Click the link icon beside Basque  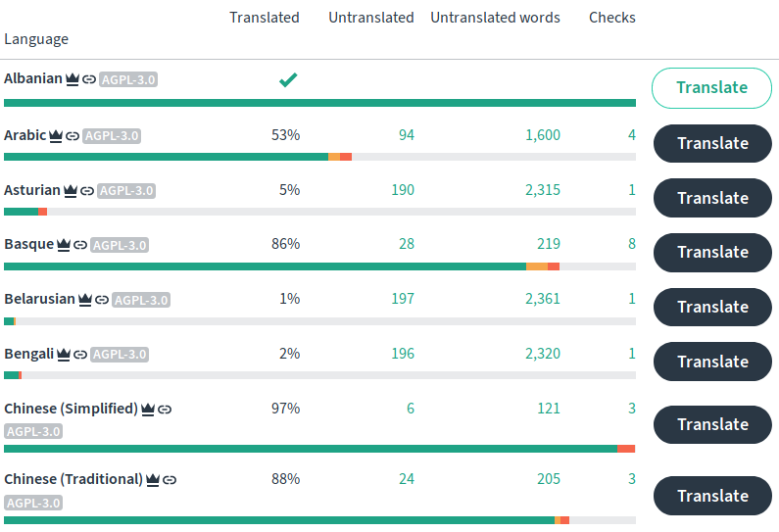[x=80, y=245]
